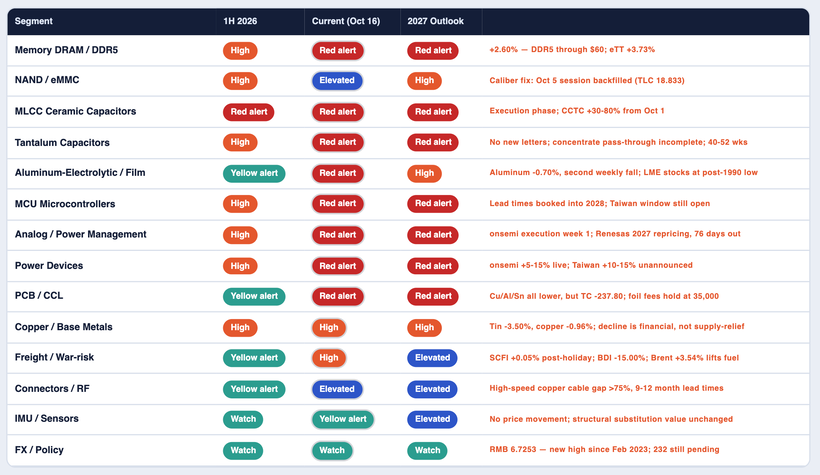Click Aluminum-Electrolytic 2027 Outlook High badge
This screenshot has width=820, height=475.
coord(425,173)
